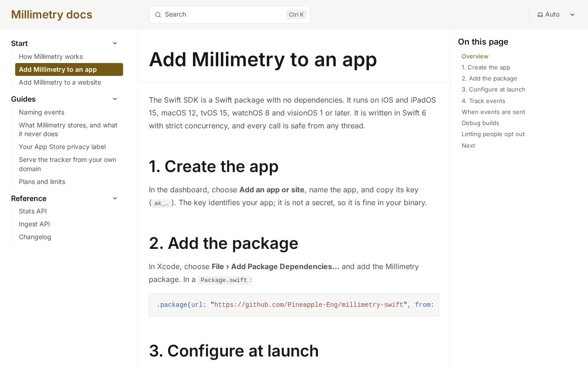Jump to Overview in page contents

pos(475,56)
